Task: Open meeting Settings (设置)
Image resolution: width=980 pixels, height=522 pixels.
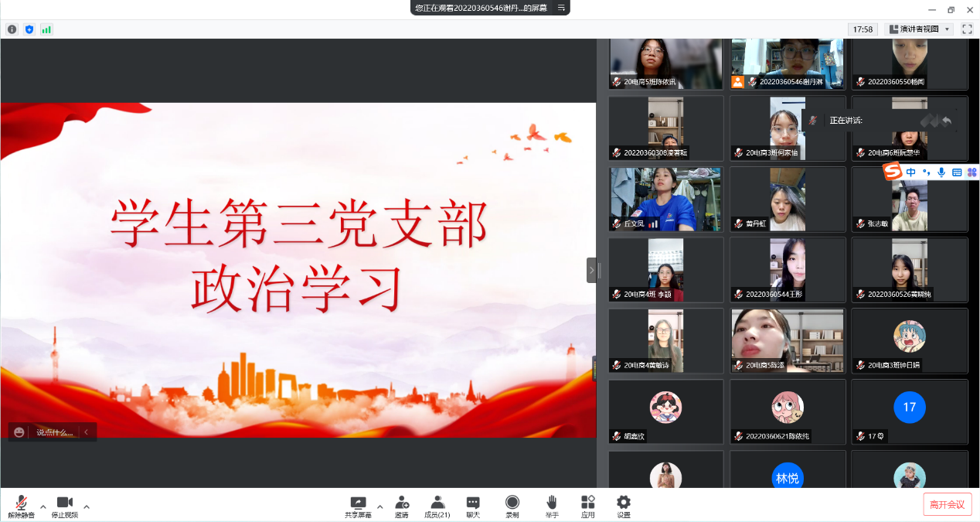Action: [623, 506]
